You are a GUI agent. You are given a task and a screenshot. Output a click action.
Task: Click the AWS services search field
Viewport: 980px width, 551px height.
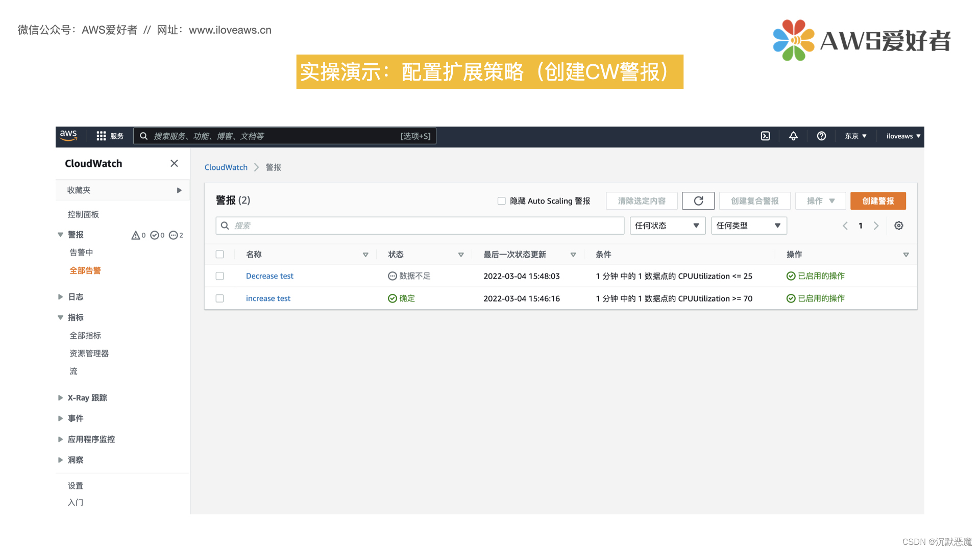pos(285,136)
